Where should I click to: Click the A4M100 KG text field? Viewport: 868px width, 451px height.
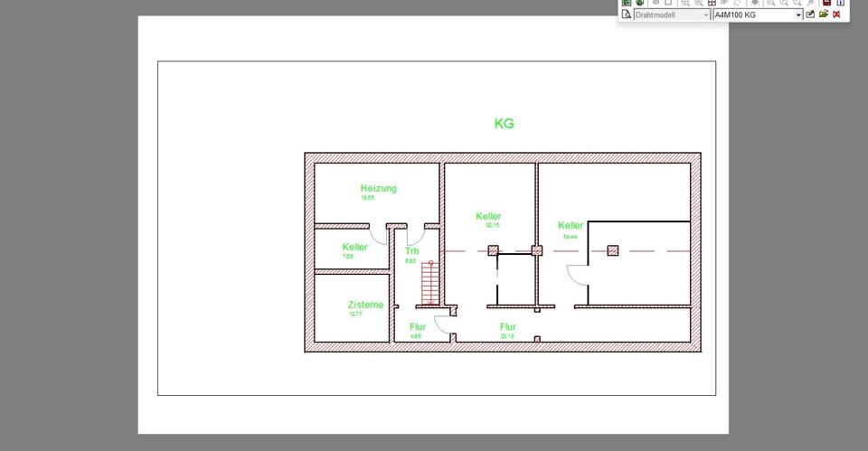coord(753,15)
